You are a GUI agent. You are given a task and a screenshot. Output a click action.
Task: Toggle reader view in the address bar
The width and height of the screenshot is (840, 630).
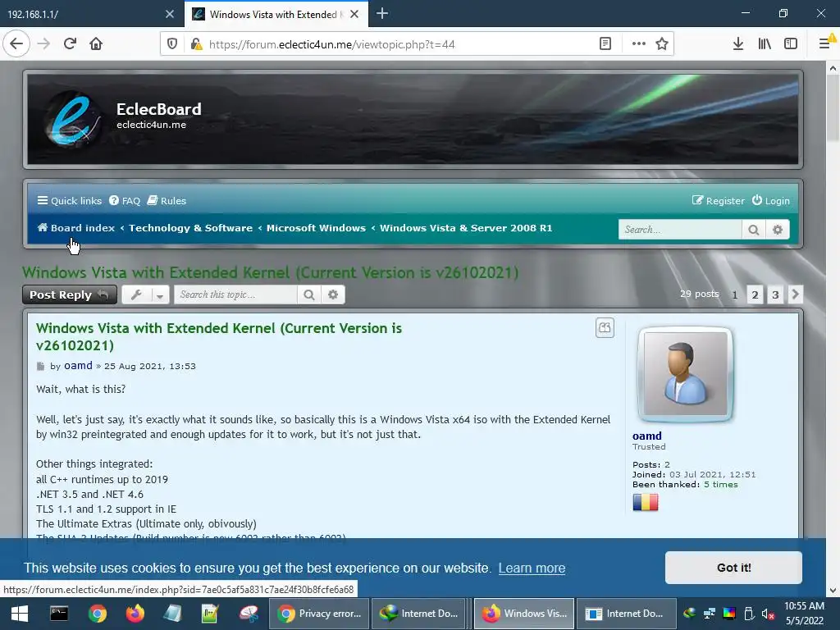[x=605, y=44]
